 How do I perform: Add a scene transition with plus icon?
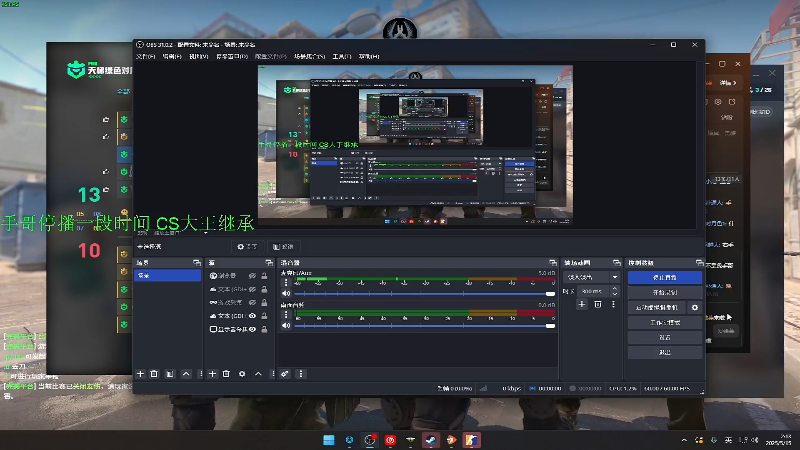(x=582, y=304)
